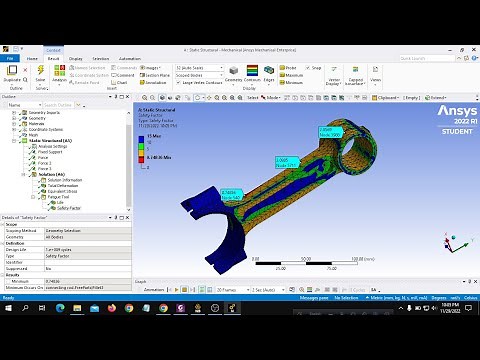This screenshot has height=360, width=480.
Task: Click the Minimum tag tool
Action: pos(291,82)
